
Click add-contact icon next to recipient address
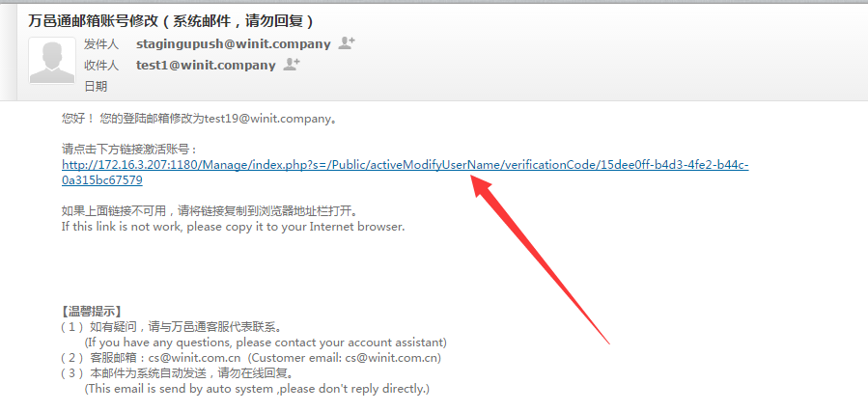pyautogui.click(x=292, y=65)
